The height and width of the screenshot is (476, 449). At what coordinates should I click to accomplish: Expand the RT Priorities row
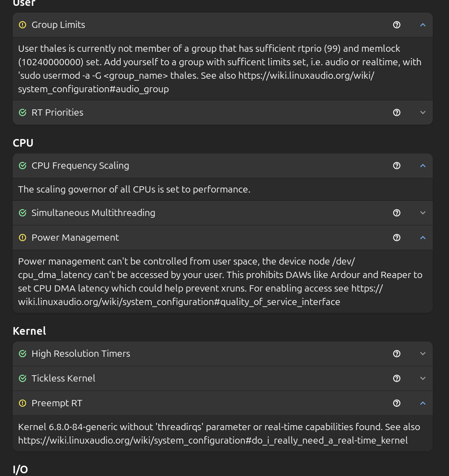[422, 112]
